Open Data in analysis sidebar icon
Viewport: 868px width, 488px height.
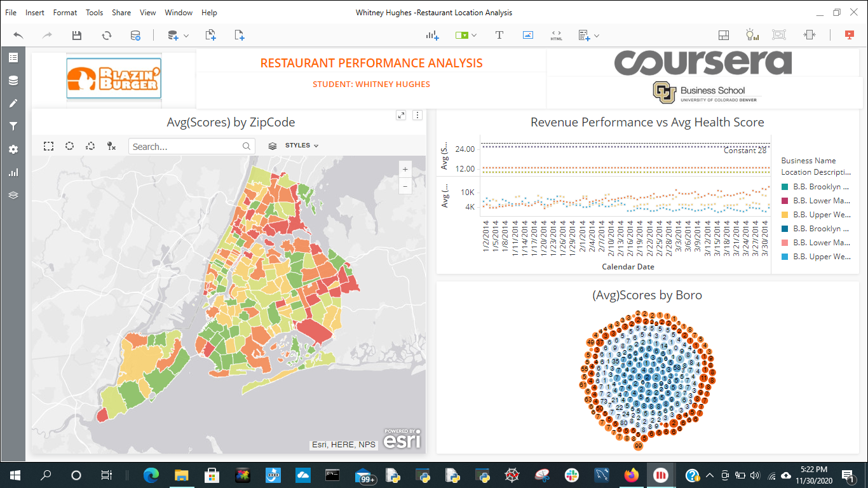click(13, 81)
